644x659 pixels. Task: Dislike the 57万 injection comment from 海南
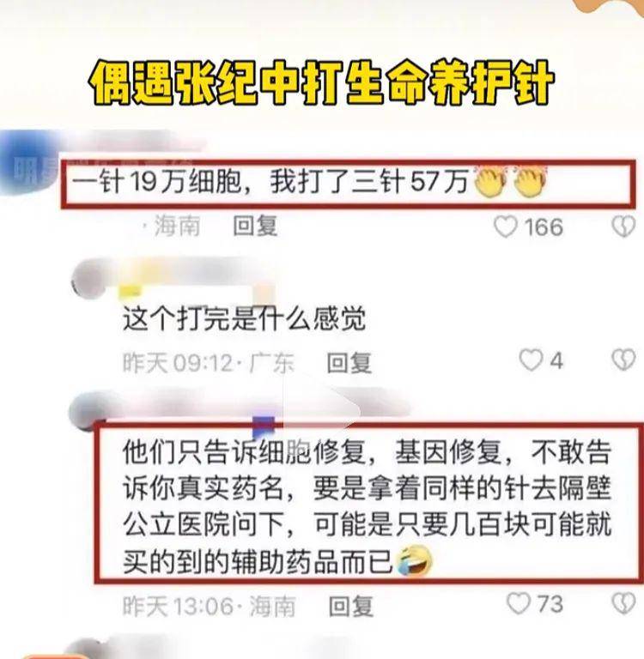pyautogui.click(x=623, y=227)
